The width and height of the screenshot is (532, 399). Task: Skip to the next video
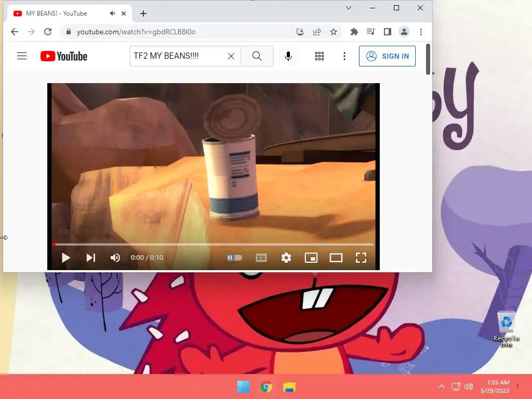[x=90, y=258]
